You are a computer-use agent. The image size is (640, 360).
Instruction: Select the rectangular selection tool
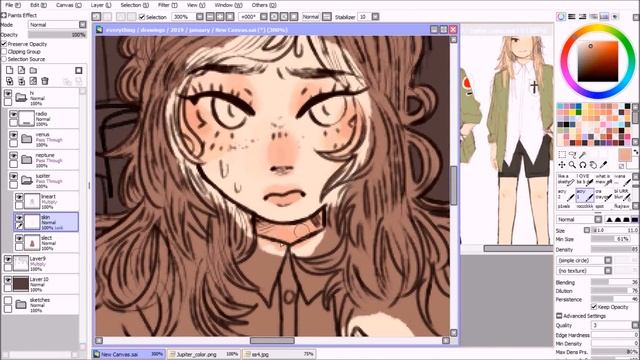(562, 155)
